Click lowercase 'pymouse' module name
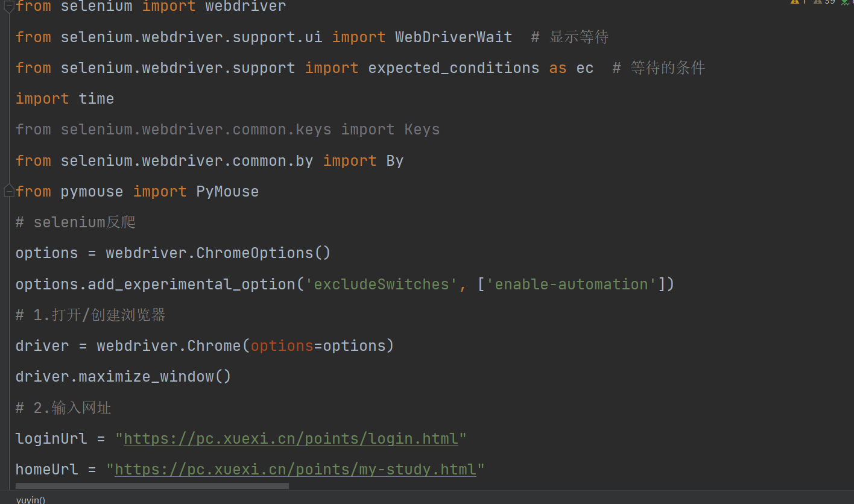The image size is (854, 504). coord(92,192)
